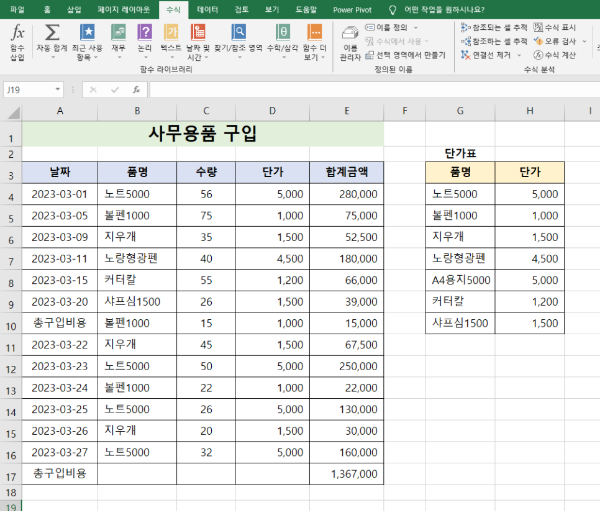The image size is (600, 511).
Task: Click the title cell 사무용품 구입
Action: coord(203,134)
